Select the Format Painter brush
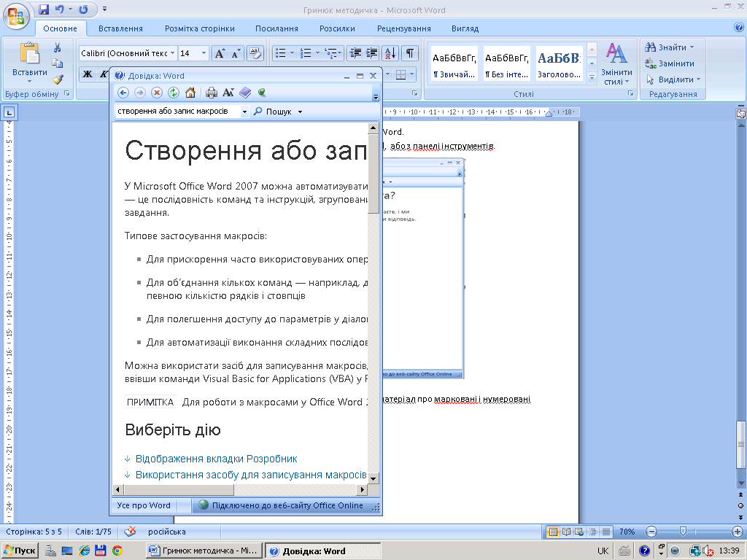This screenshot has height=560, width=747. point(58,79)
